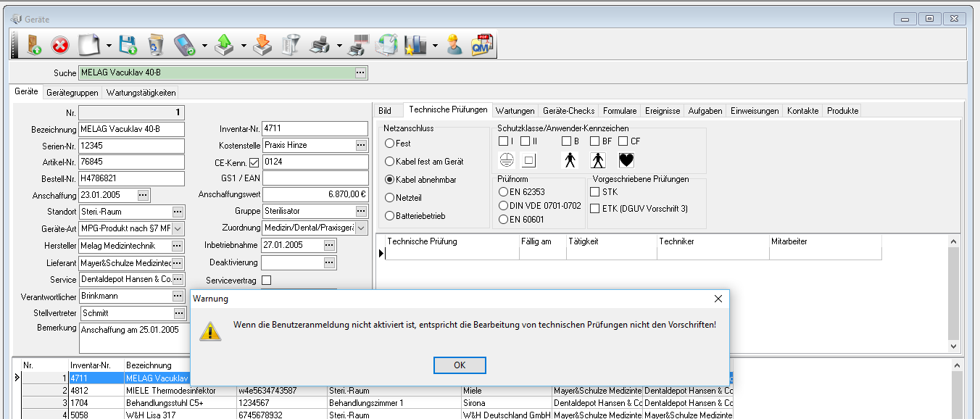980x419 pixels.
Task: Open the Geräte-Art dropdown
Action: pos(178,228)
